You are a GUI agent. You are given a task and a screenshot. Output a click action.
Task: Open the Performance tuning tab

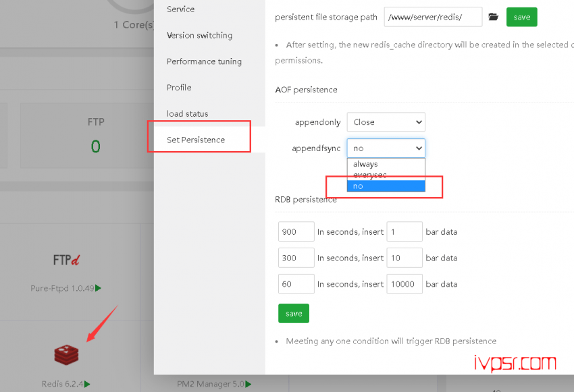(204, 61)
